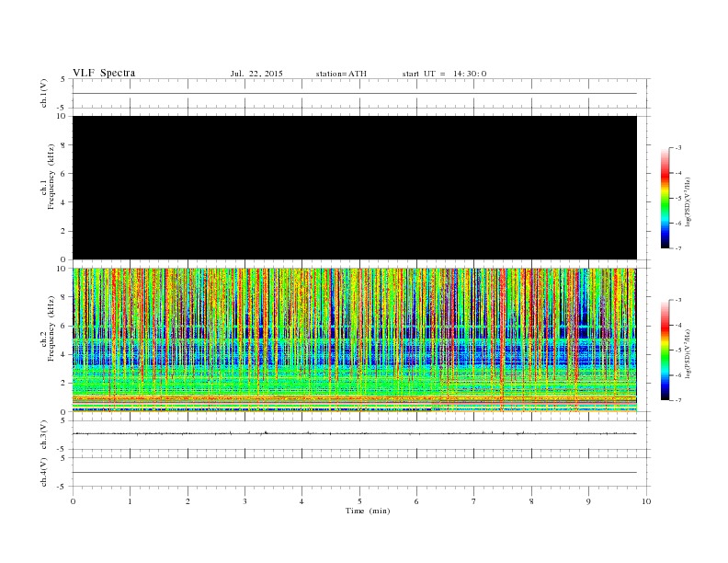The image size is (728, 563).
Task: Click the "-5" label on upper colorbar
Action: pyautogui.click(x=678, y=199)
